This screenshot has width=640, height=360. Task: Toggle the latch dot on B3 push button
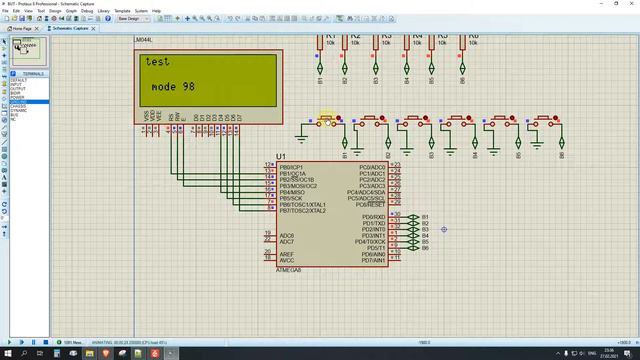pos(425,118)
